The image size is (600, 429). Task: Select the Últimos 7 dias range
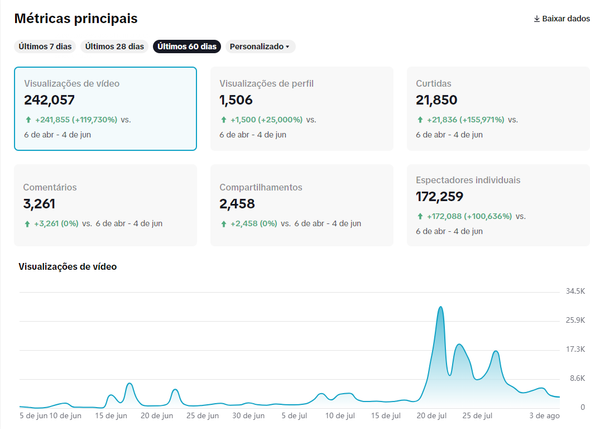45,46
